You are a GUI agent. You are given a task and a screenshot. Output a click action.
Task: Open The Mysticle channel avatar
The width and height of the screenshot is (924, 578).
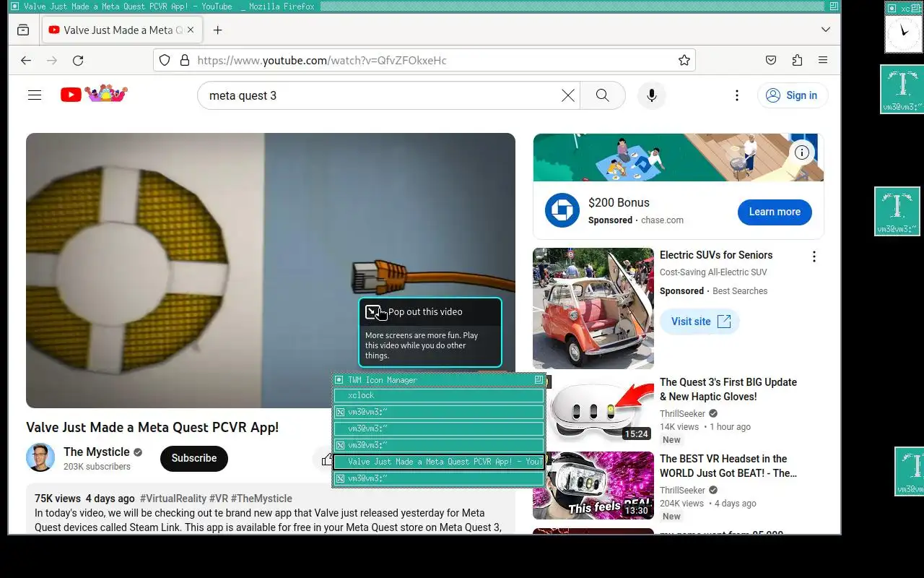[x=40, y=457]
